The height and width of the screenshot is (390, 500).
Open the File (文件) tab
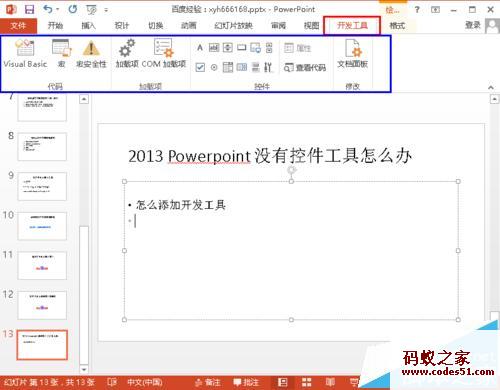[x=18, y=26]
